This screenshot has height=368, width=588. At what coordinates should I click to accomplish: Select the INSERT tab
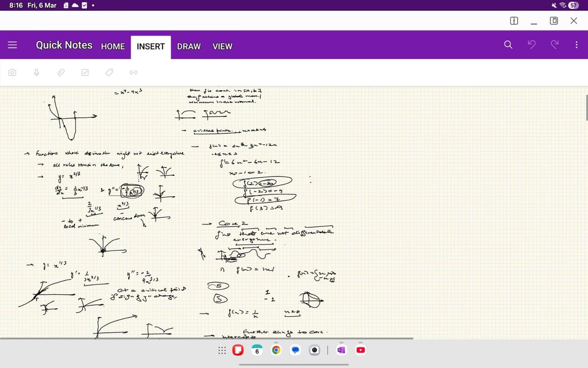[x=151, y=46]
